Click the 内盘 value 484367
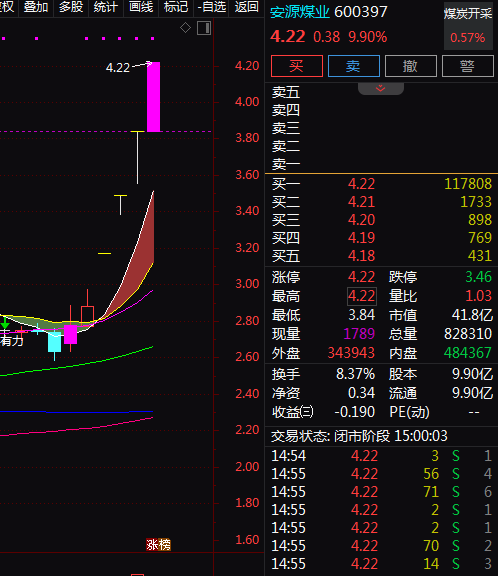The height and width of the screenshot is (576, 498). 468,353
